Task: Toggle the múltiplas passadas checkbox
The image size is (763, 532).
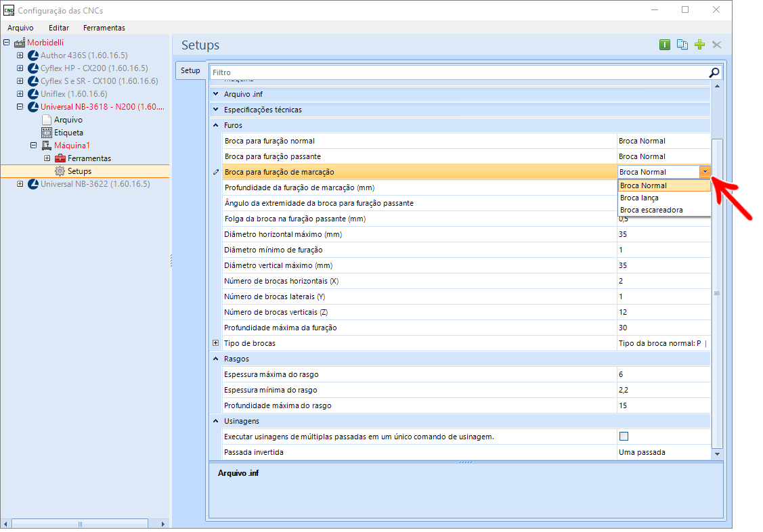Action: [624, 436]
